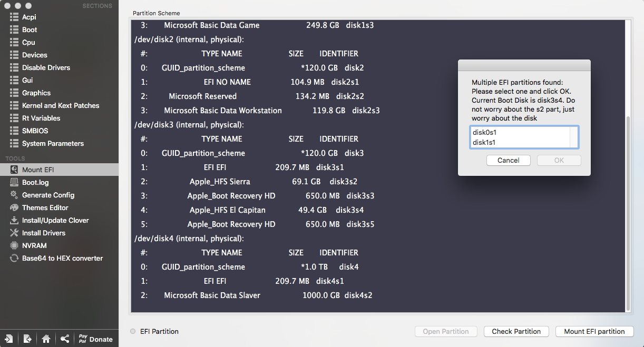This screenshot has width=644, height=347.
Task: Click the import configuration icon
Action: [x=9, y=339]
